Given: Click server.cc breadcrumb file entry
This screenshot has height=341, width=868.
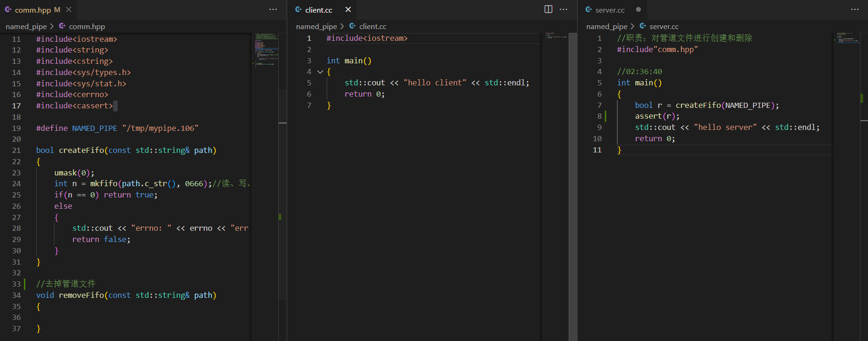Looking at the screenshot, I should [x=659, y=26].
